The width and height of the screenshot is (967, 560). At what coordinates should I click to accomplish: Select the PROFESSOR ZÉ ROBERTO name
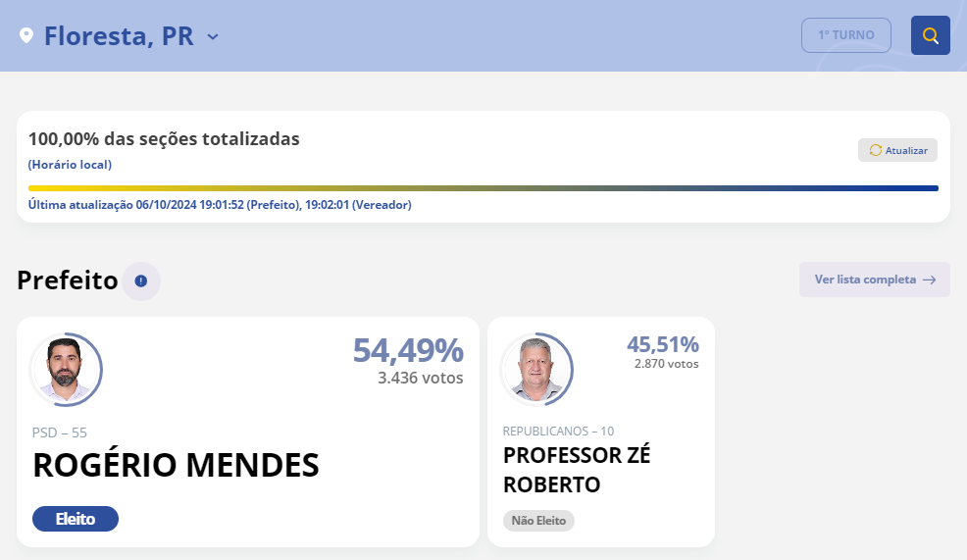point(577,470)
